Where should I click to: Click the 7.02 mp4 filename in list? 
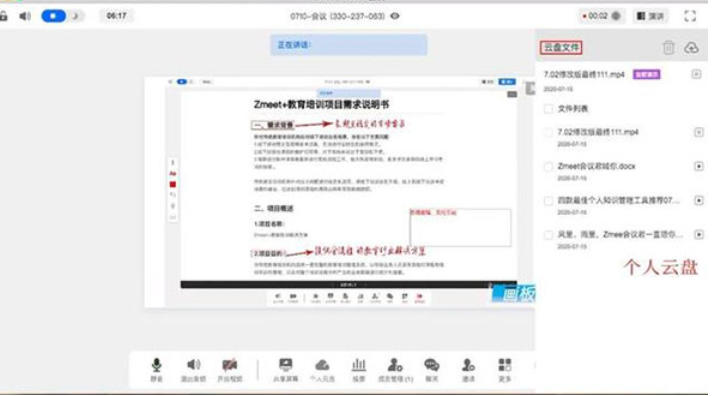click(x=598, y=132)
